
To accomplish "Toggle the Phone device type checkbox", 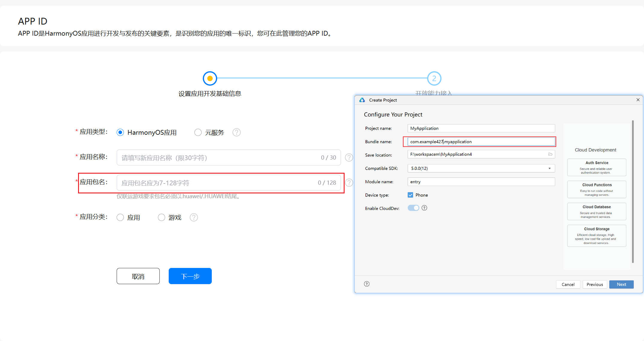I will point(410,195).
